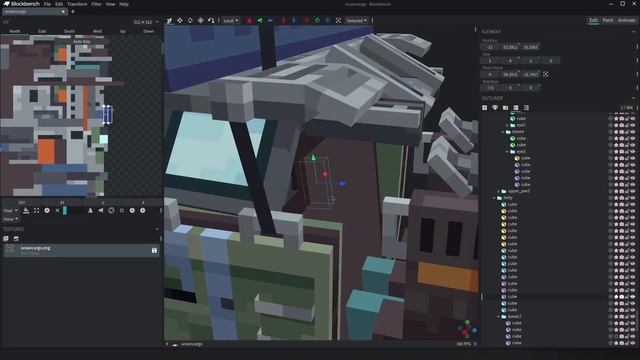Click the green circular rotate icon in toolbar
This screenshot has width=640, height=360.
(317, 20)
